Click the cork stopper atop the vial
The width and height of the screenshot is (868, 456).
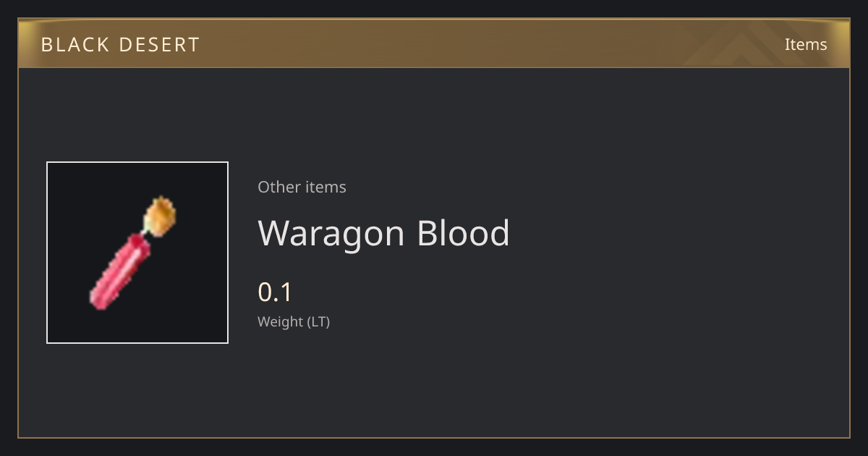(160, 216)
